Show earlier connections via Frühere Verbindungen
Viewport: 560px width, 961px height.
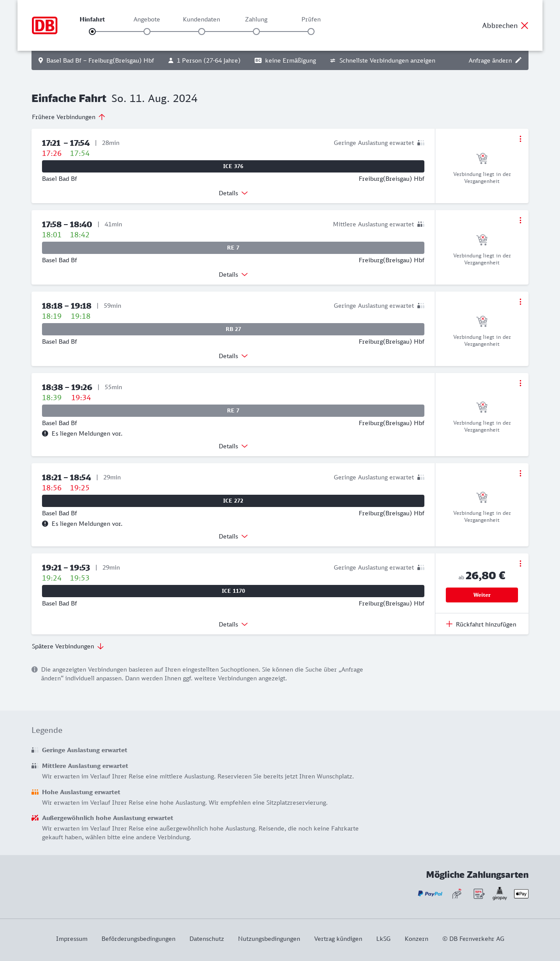pyautogui.click(x=69, y=117)
